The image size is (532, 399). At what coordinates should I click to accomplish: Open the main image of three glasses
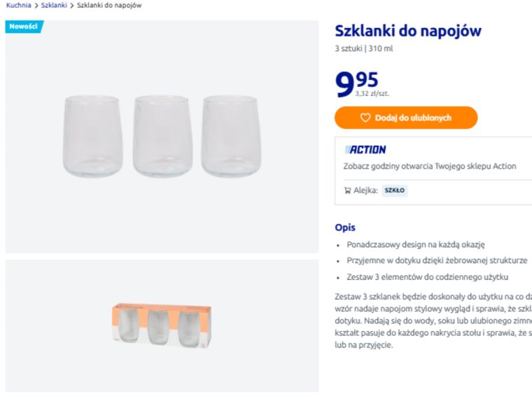(161, 136)
